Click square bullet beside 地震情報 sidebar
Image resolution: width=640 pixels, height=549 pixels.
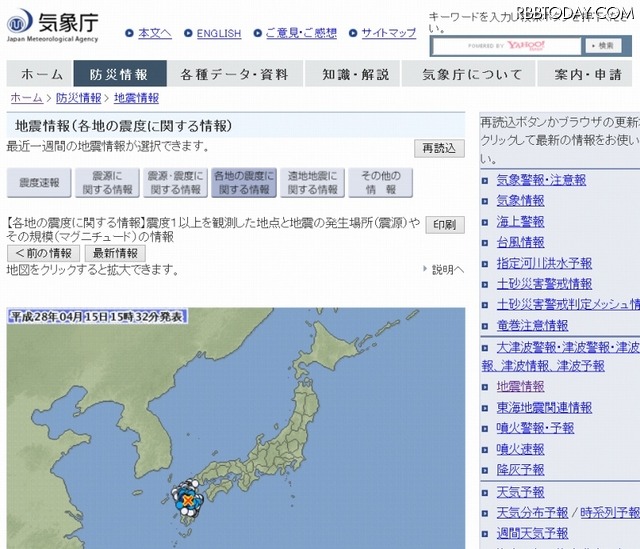pyautogui.click(x=485, y=387)
